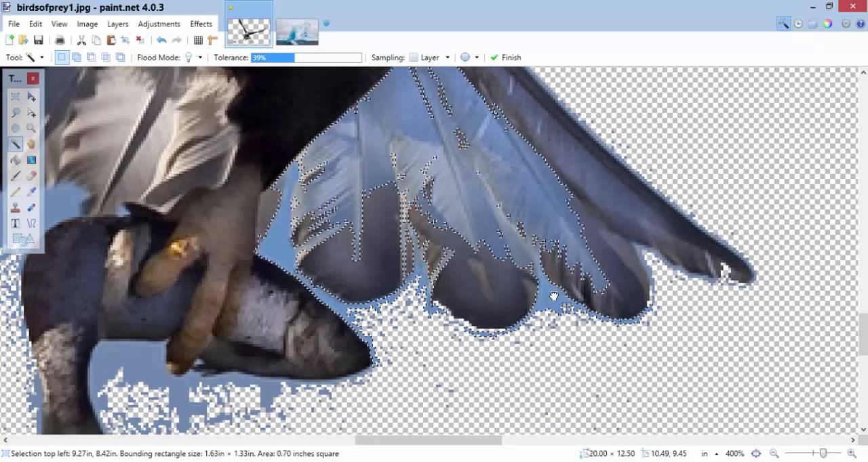The height and width of the screenshot is (462, 868).
Task: Select the Lasso Select tool
Action: pyautogui.click(x=15, y=113)
